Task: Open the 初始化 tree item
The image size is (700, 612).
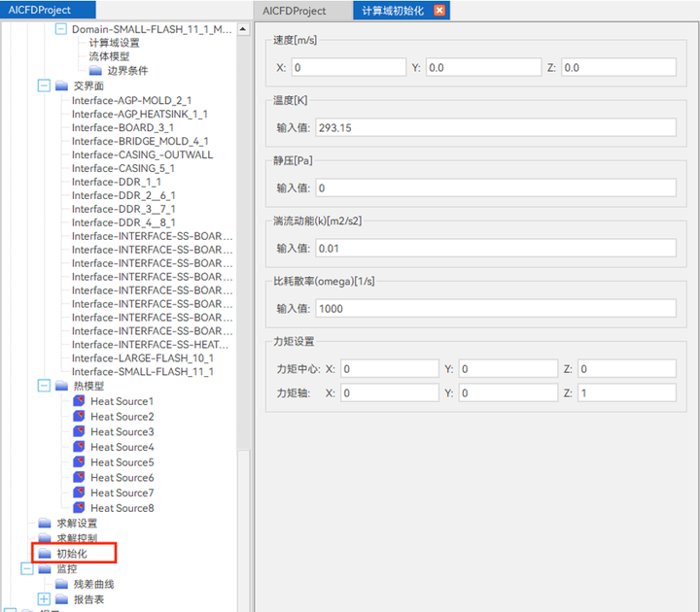Action: [72, 554]
